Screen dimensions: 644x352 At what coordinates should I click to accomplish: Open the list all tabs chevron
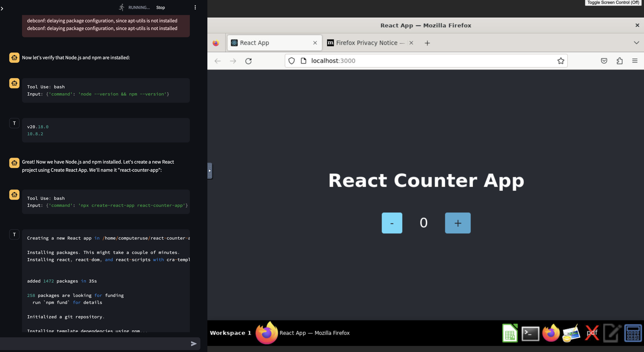tap(636, 42)
